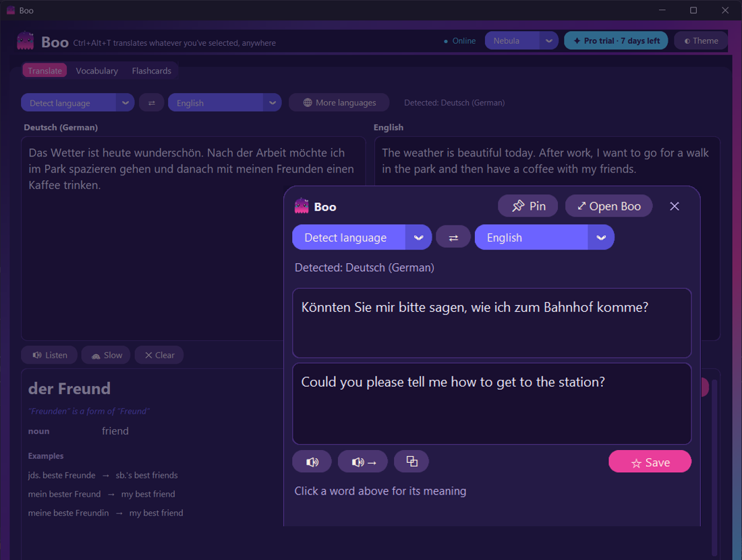Click German source text box in popup

492,323
